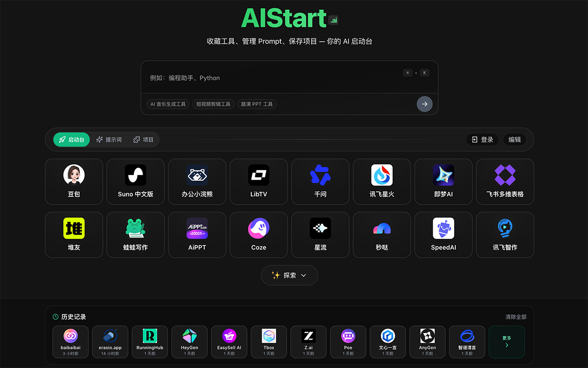Open baibaibai in history
Screen dimensions: 588x368
71,342
